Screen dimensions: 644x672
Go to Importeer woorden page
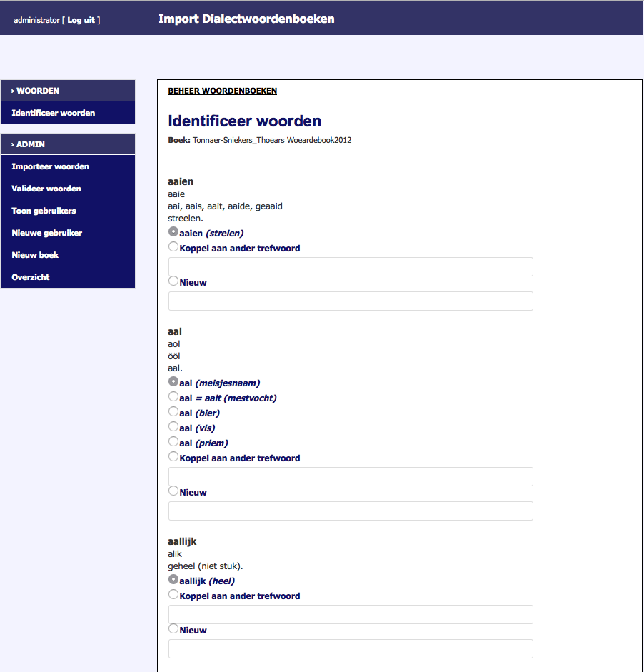tap(51, 166)
